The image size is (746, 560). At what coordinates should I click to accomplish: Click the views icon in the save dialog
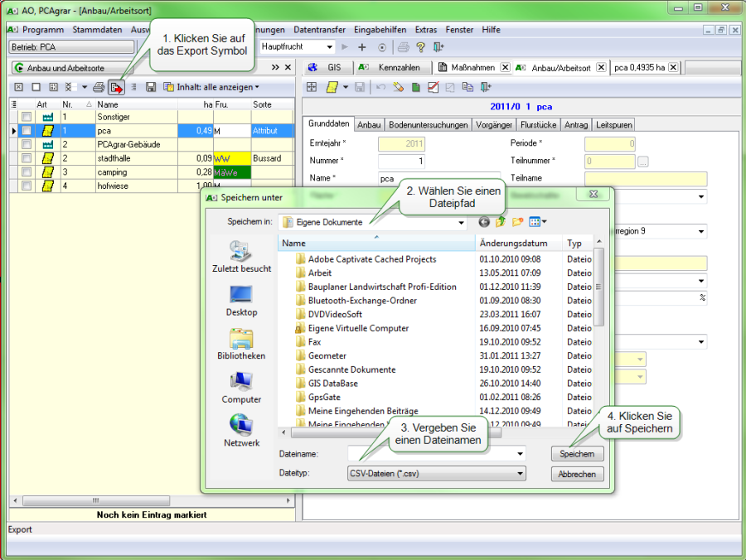[535, 221]
